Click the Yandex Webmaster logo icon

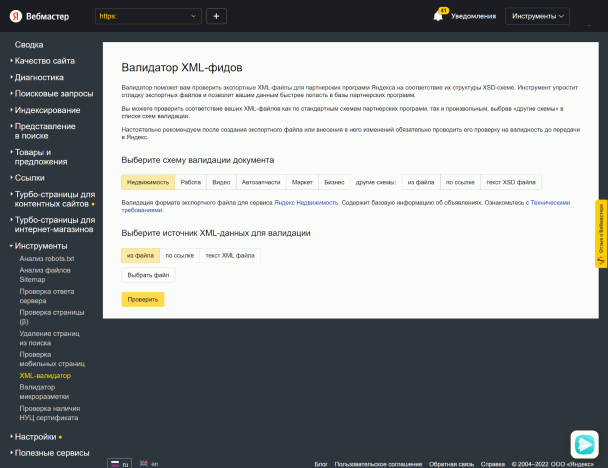click(15, 16)
